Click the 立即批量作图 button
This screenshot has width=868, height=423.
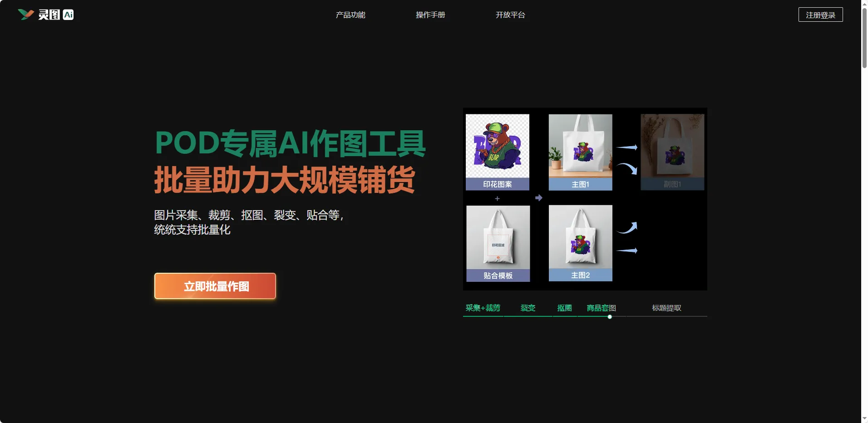(x=215, y=286)
